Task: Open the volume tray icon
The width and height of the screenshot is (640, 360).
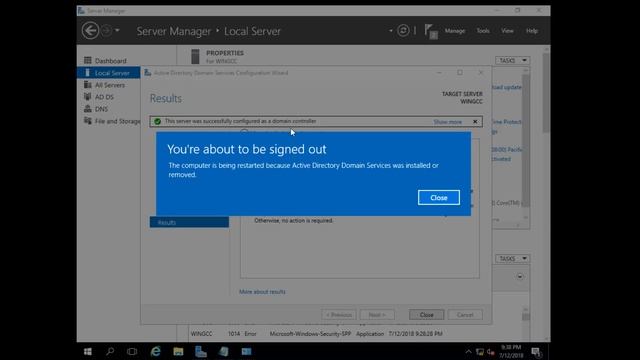Action: (x=491, y=351)
